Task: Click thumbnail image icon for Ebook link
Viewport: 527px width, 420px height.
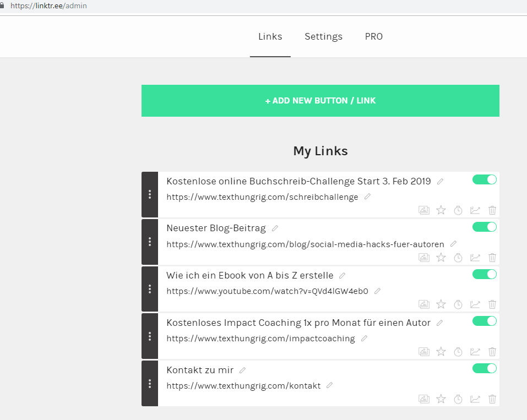Action: coord(424,304)
